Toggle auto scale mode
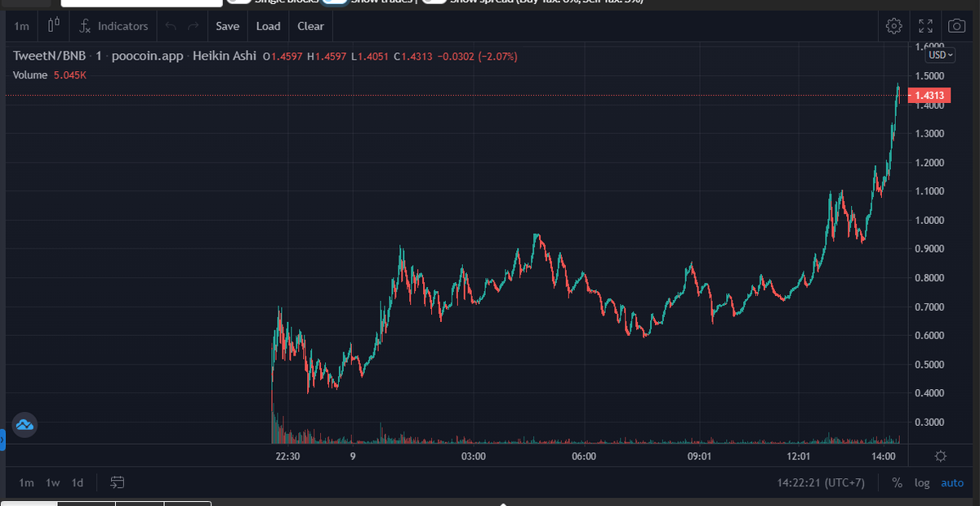The image size is (980, 506). click(x=952, y=482)
